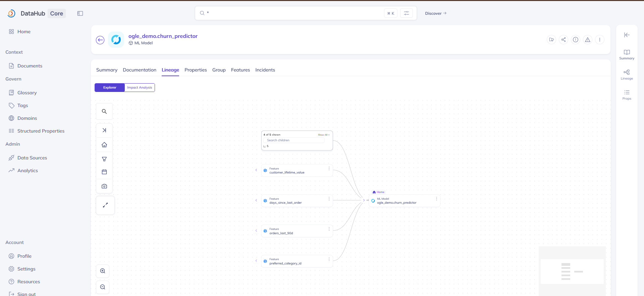Open the lineage graph search tool
Screen dimensions: 644x296
(104, 111)
